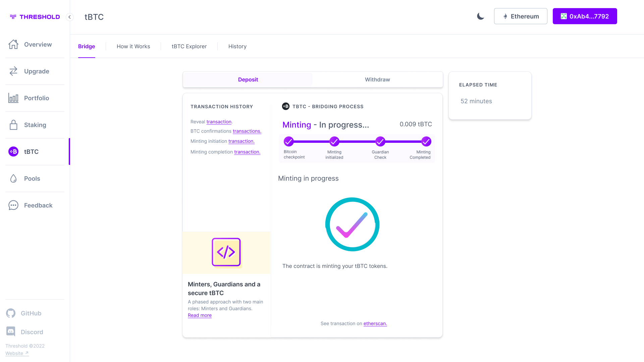The height and width of the screenshot is (362, 644).
Task: Click the Threshold ©2022 footer text
Action: (25, 346)
